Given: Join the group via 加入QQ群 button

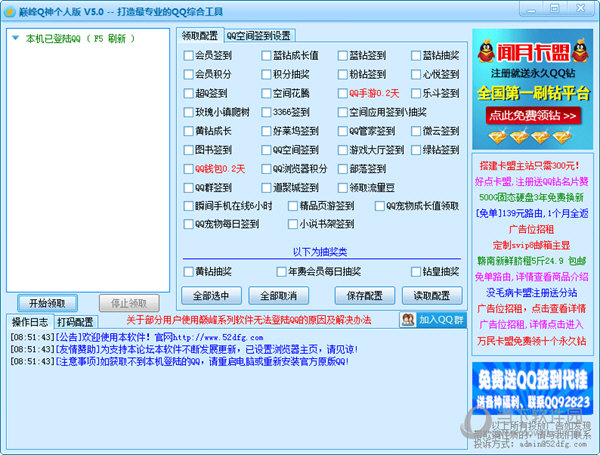Looking at the screenshot, I should click(x=433, y=320).
